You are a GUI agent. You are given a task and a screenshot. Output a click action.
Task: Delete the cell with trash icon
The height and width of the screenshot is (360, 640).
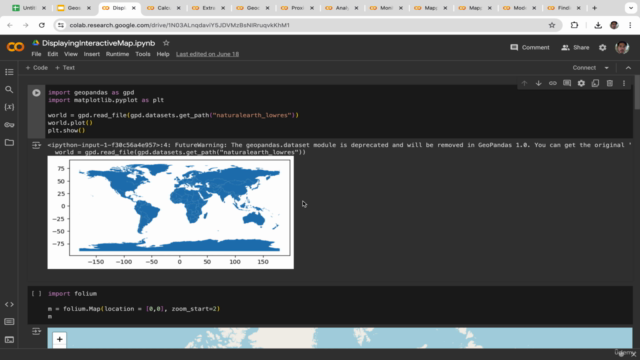[610, 83]
